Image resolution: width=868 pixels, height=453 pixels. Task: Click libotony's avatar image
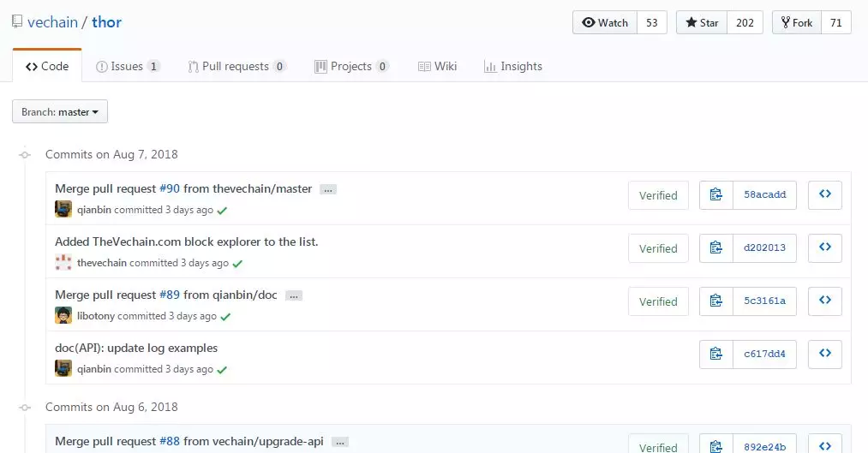[x=63, y=315]
